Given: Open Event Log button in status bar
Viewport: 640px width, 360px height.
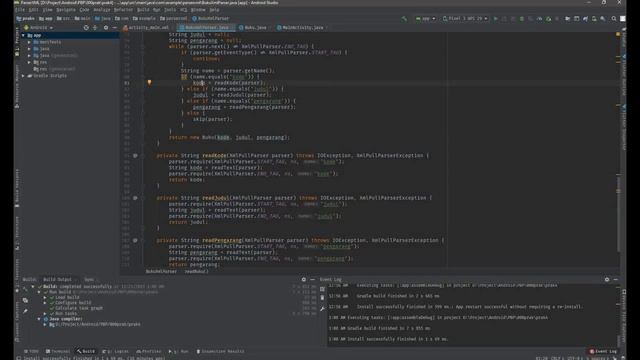Looking at the screenshot, I should point(603,351).
